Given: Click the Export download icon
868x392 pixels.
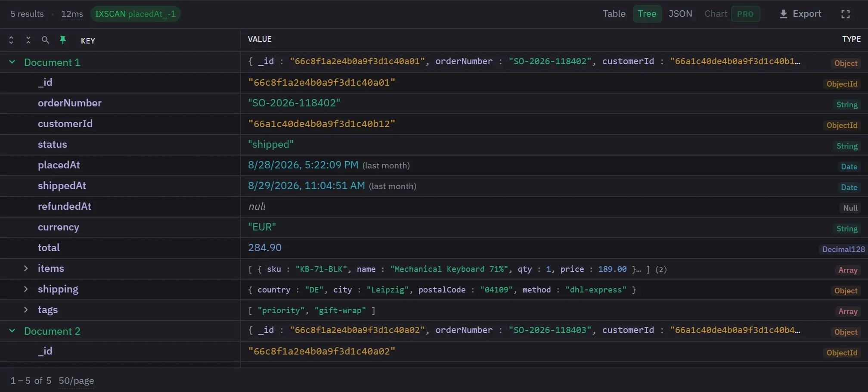Looking at the screenshot, I should tap(783, 14).
